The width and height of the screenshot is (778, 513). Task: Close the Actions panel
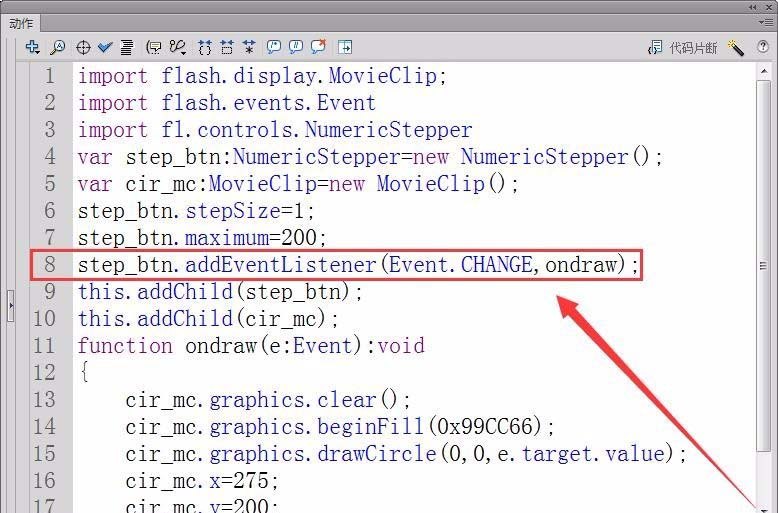click(768, 7)
